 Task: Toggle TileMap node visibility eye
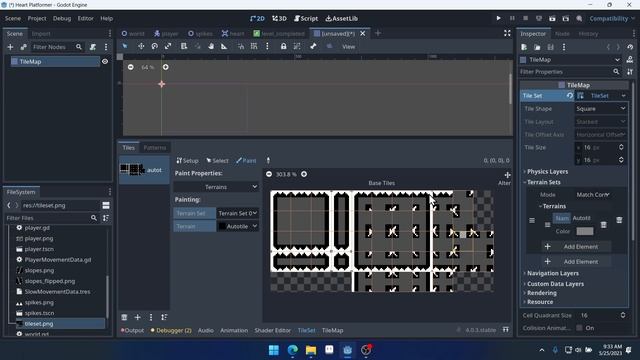coord(105,62)
